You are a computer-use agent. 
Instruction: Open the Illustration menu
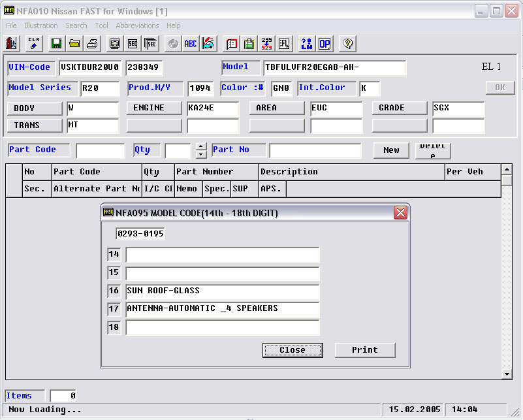(x=40, y=25)
